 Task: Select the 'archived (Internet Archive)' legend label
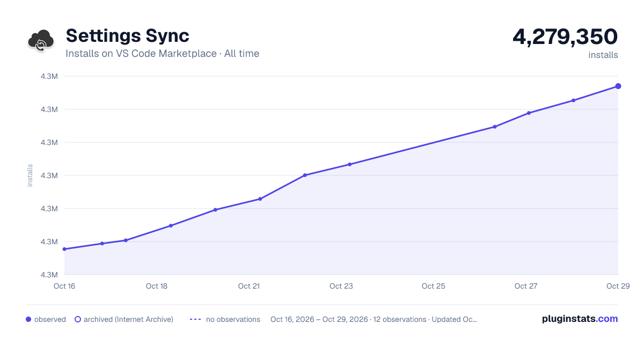(128, 319)
